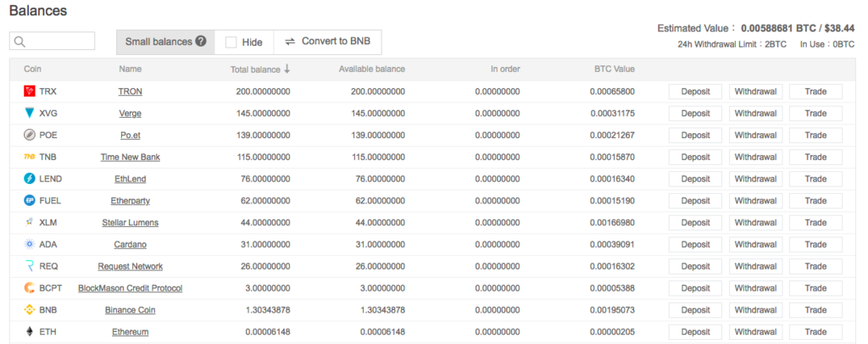Viewport: 868px width, 344px height.
Task: Click the In Use: 0BTC text
Action: (827, 44)
